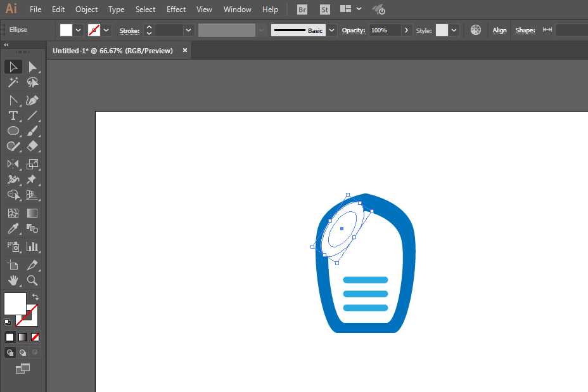Viewport: 588px width, 392px height.
Task: Set fill to None using the slash swatch
Action: (x=35, y=337)
